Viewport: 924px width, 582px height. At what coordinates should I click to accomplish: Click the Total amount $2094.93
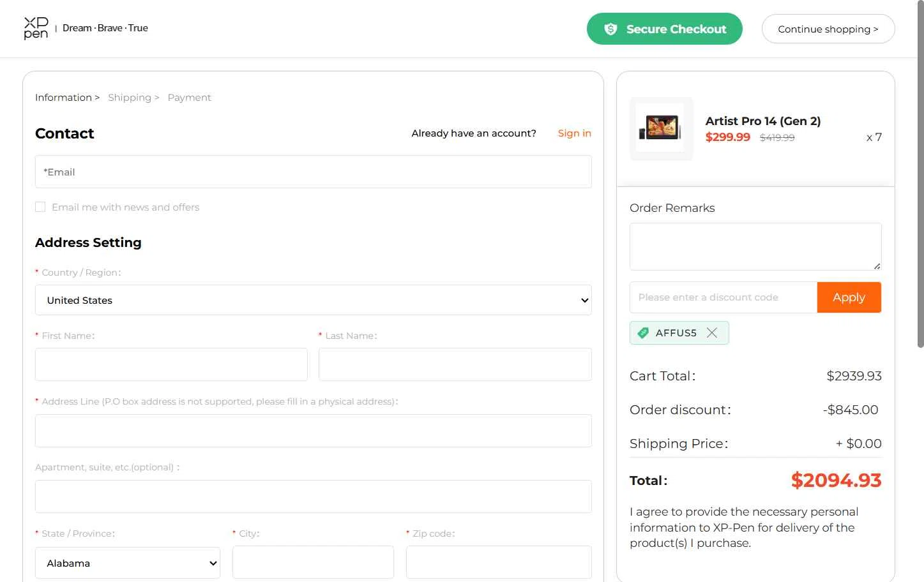point(837,480)
